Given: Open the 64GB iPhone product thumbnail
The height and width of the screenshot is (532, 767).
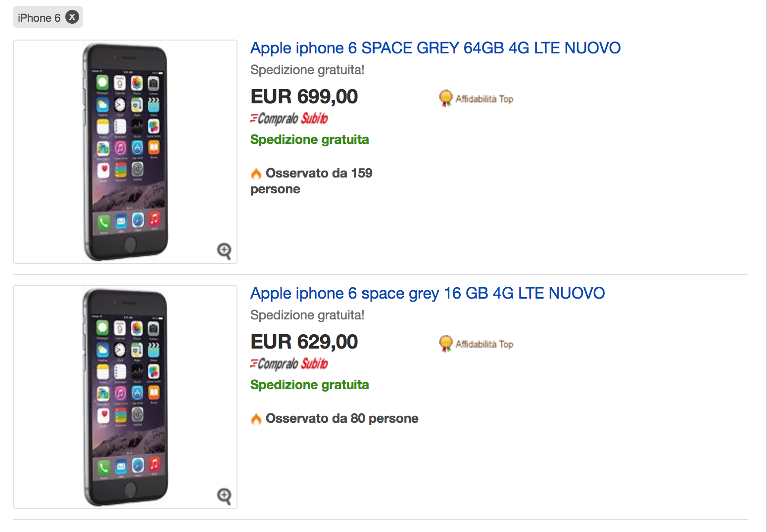Looking at the screenshot, I should click(125, 152).
